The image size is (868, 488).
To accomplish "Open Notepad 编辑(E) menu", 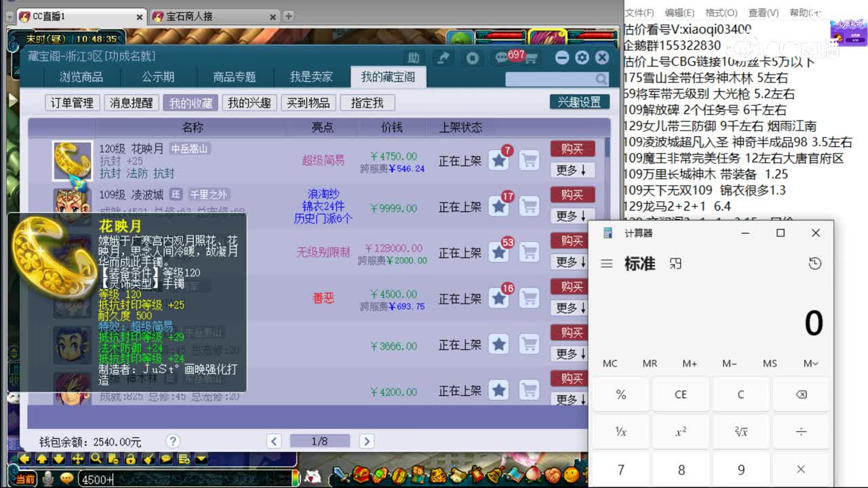I will 679,12.
